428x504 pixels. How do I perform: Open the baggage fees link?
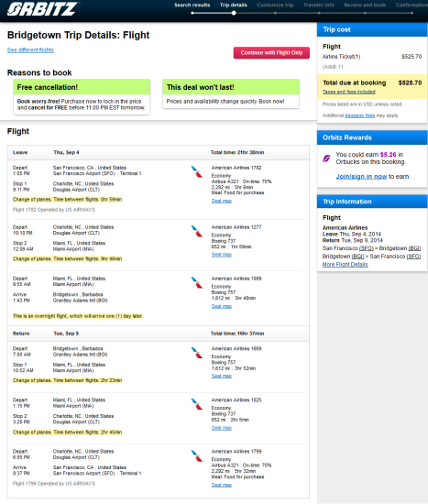click(x=360, y=115)
